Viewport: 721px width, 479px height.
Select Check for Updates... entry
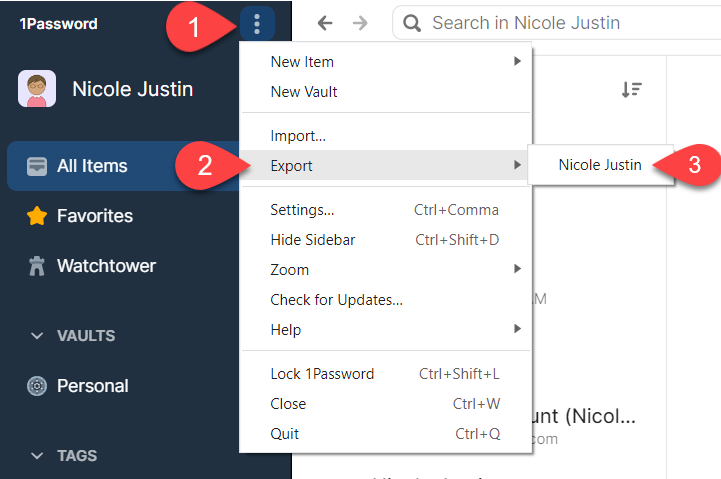[386, 300]
